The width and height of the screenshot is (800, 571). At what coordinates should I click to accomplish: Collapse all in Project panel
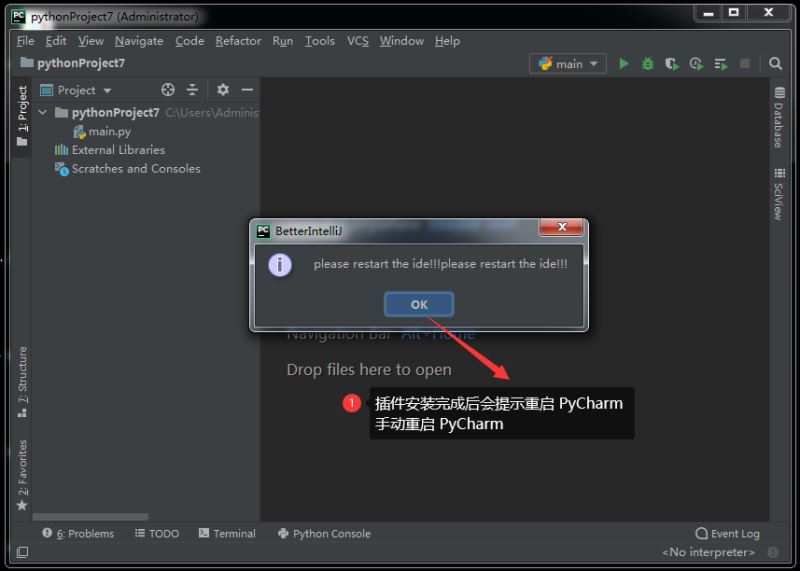coord(192,90)
